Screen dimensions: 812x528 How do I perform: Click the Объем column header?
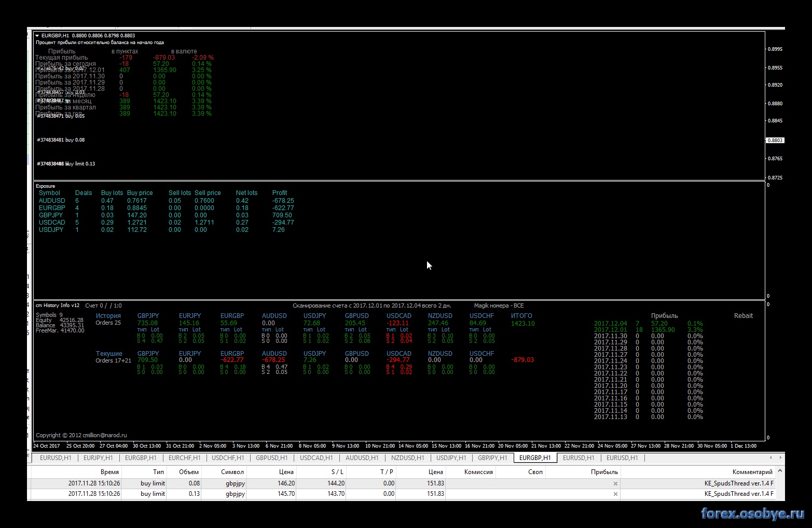pyautogui.click(x=184, y=472)
